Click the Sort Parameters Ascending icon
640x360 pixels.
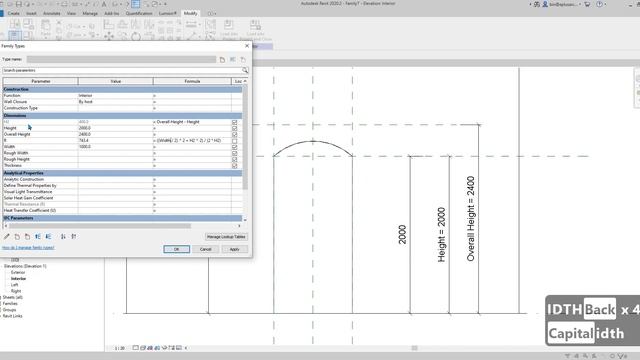click(x=63, y=236)
